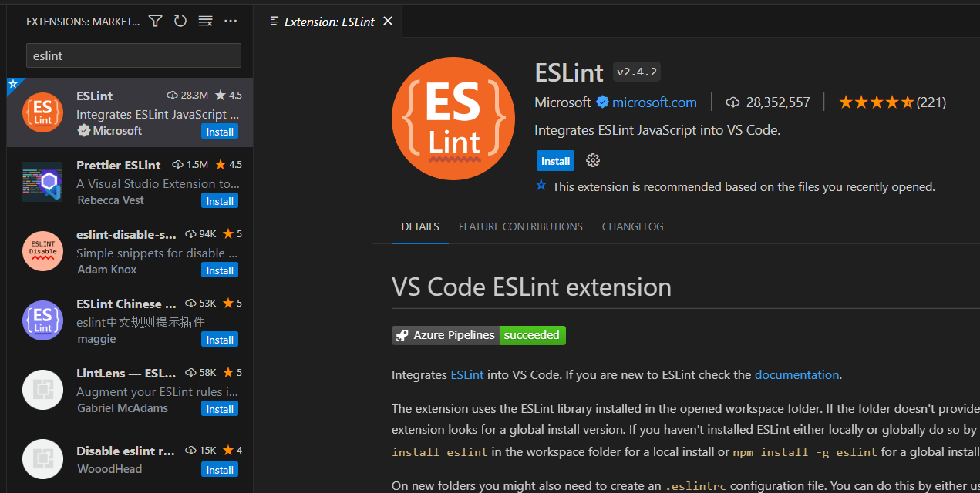The width and height of the screenshot is (980, 493).
Task: Switch to the CHANGELOG tab
Action: pyautogui.click(x=632, y=226)
